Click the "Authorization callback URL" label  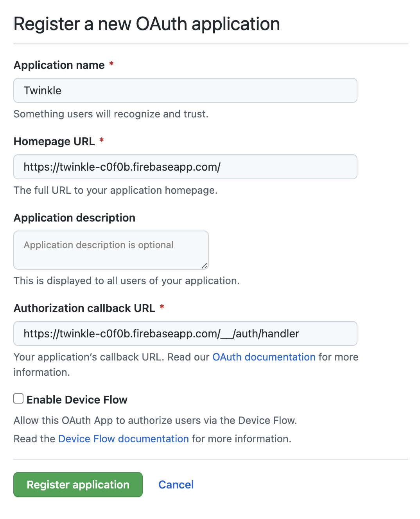[84, 308]
